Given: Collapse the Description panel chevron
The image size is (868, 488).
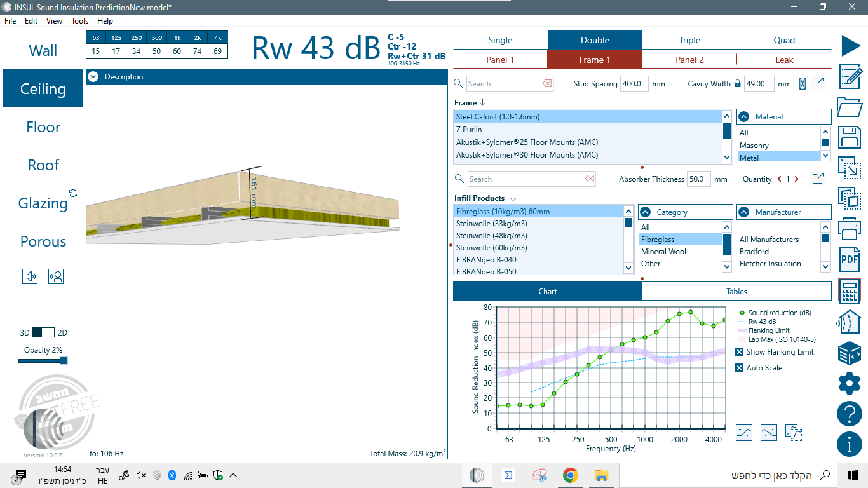Looking at the screenshot, I should 93,77.
